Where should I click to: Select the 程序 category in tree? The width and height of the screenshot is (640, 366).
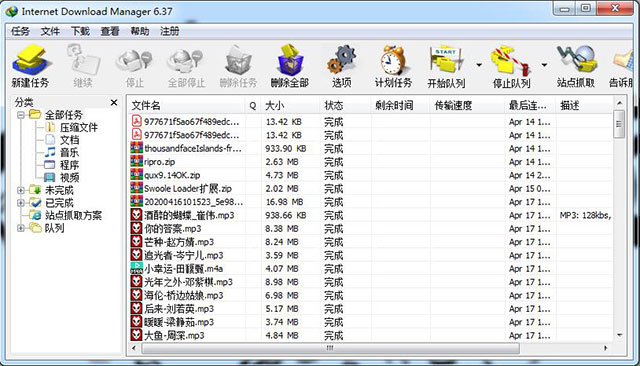coord(69,165)
